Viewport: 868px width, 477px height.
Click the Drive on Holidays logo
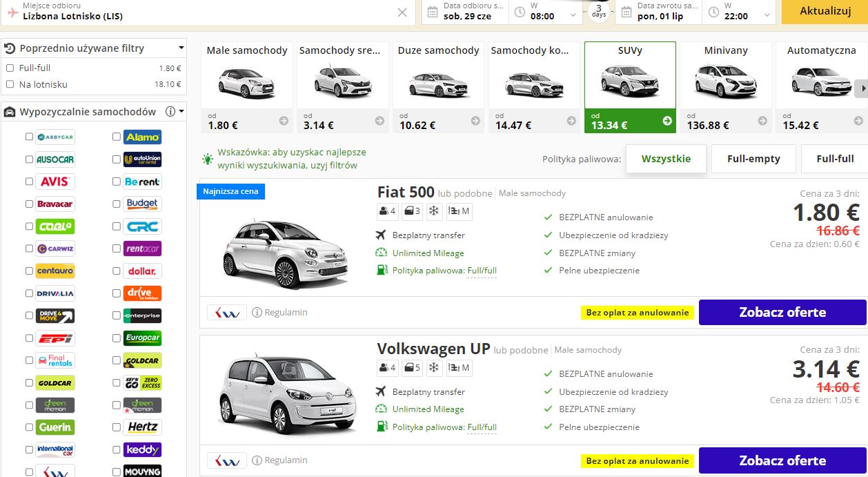point(143,293)
